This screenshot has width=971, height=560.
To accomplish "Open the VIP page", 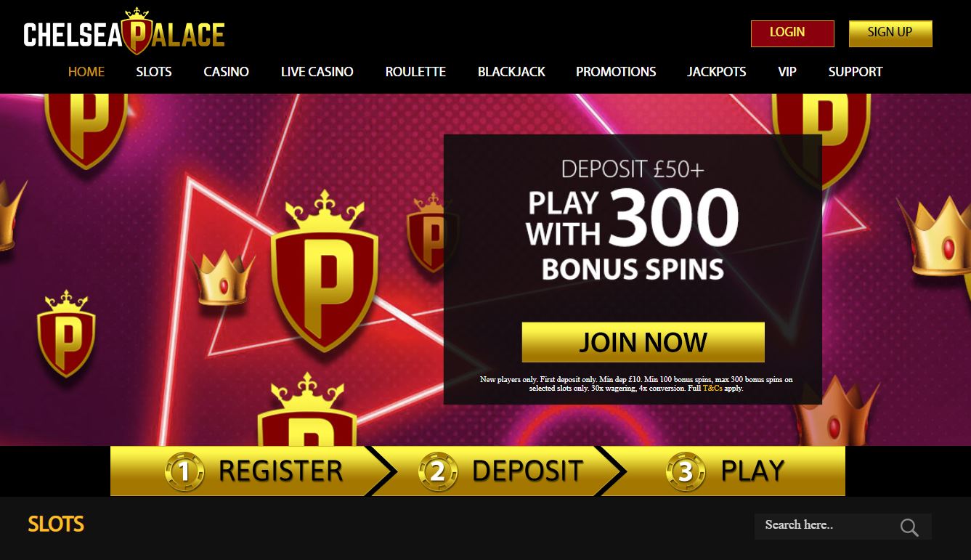I will tap(787, 72).
